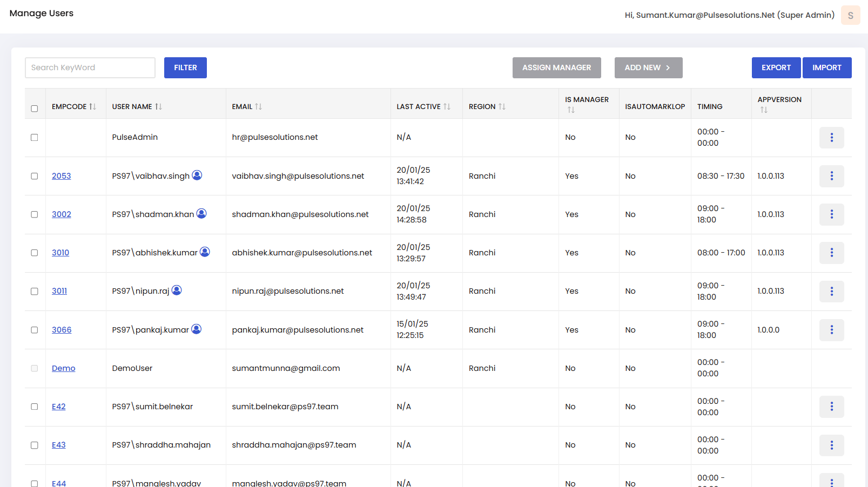Focus the Search KeyWord input field
This screenshot has width=868, height=487.
(x=90, y=68)
